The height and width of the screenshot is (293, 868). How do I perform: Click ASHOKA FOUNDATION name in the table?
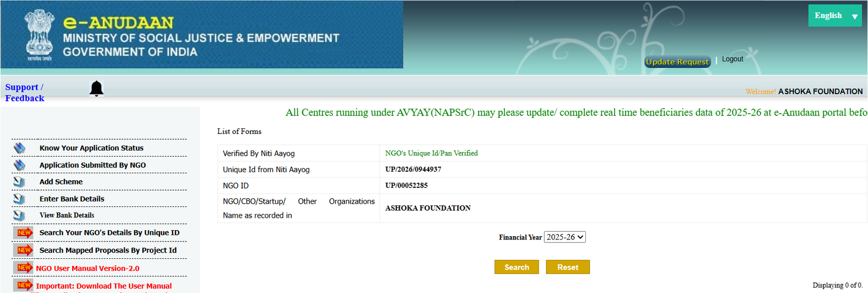(428, 208)
